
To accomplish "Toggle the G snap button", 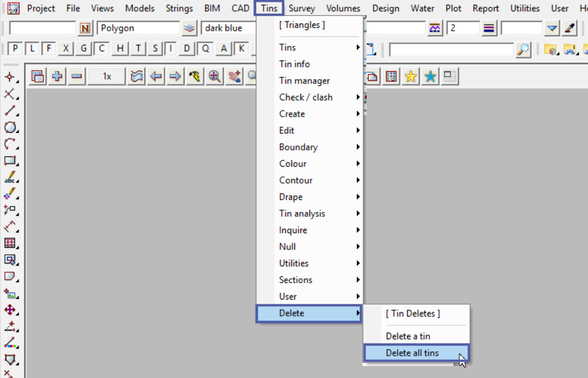I will click(x=83, y=48).
